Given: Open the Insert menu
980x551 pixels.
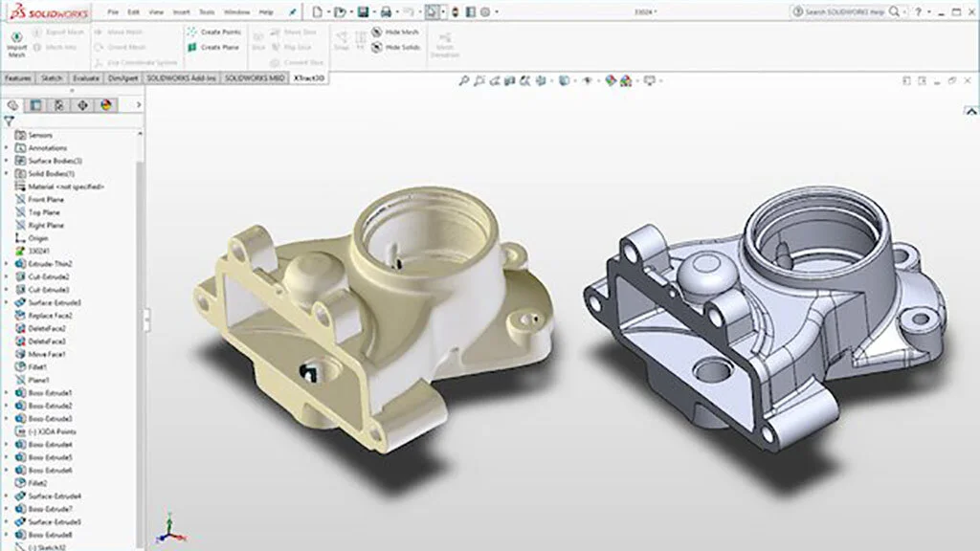Looking at the screenshot, I should click(181, 11).
